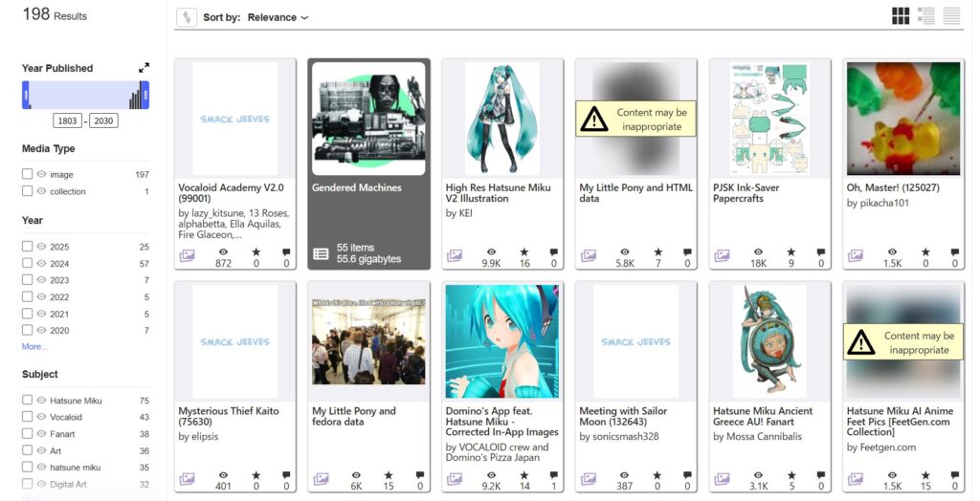Viewport: 980px width, 501px height.
Task: Click views eye on Domino's App card
Action: 491,475
